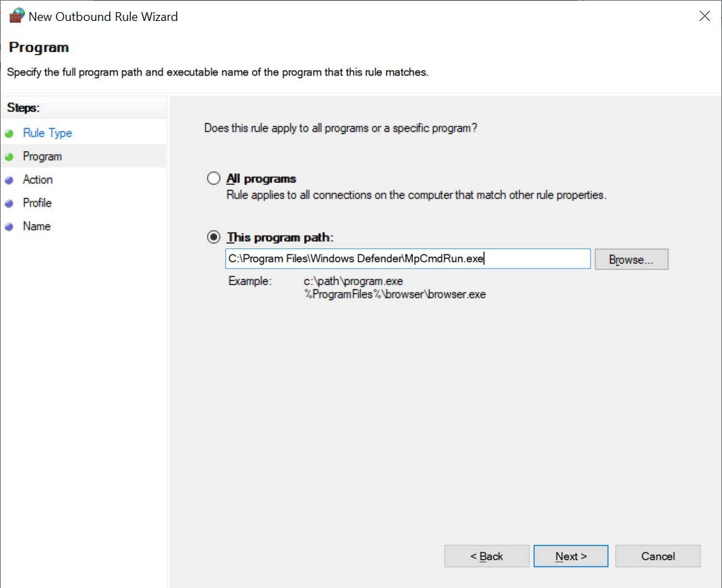
Task: Click the green bullet beside the Program step
Action: coord(9,157)
